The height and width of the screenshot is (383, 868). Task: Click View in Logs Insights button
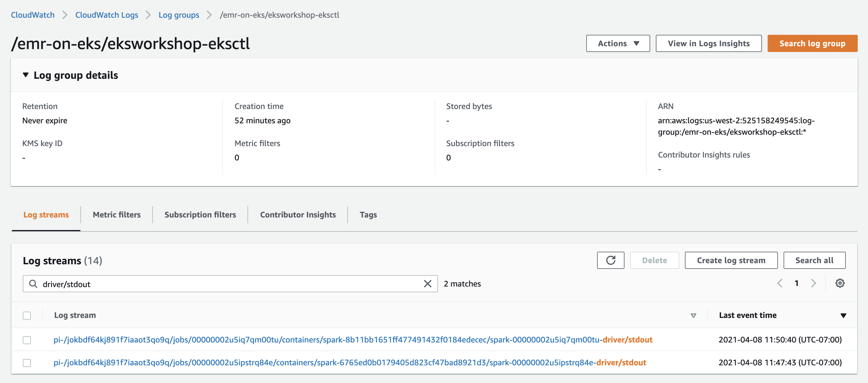point(708,43)
